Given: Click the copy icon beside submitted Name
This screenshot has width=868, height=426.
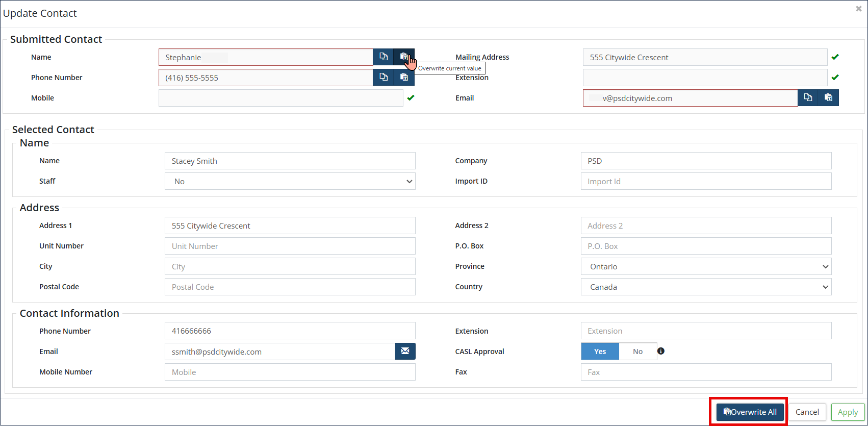Looking at the screenshot, I should click(384, 57).
